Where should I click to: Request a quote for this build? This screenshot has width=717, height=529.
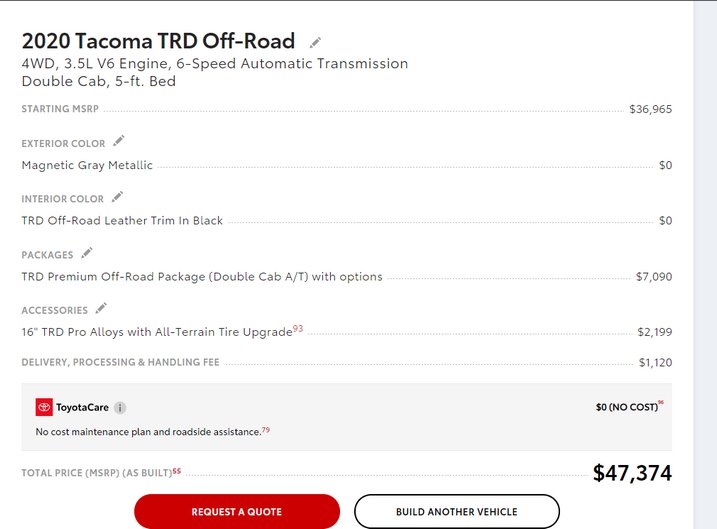(x=237, y=512)
